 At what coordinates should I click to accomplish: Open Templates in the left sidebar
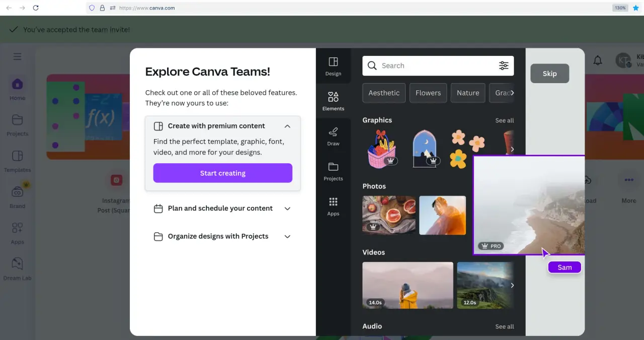pyautogui.click(x=17, y=161)
